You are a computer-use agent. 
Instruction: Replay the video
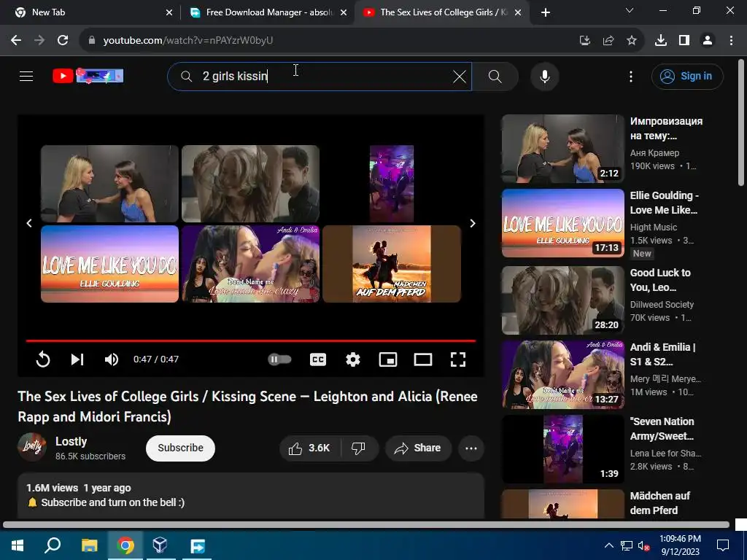click(x=43, y=359)
